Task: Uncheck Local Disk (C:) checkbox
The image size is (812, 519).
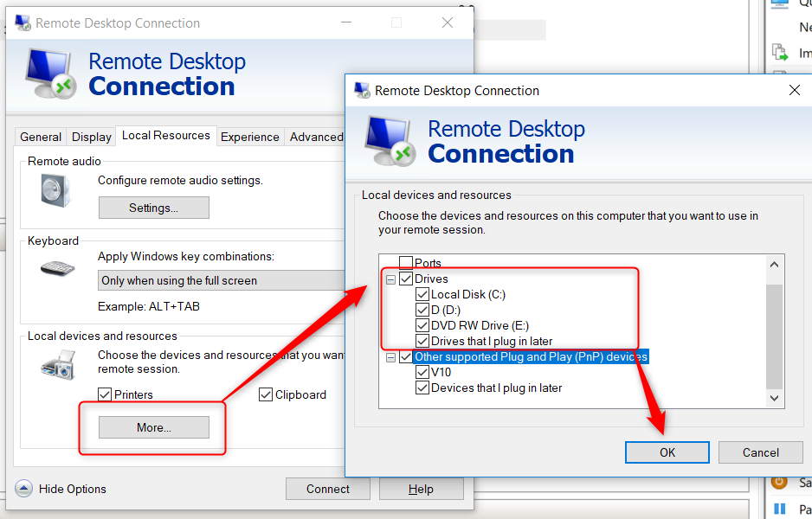Action: (x=422, y=294)
